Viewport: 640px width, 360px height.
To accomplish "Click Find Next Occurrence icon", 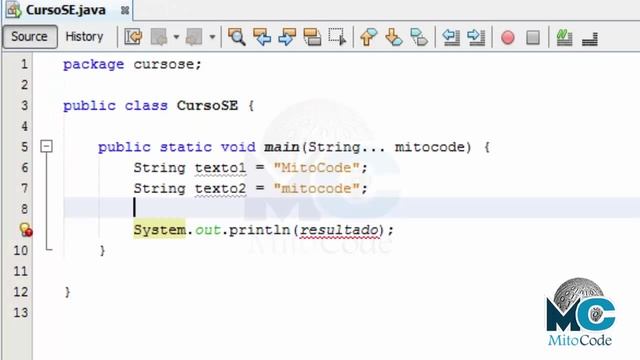I will pos(287,37).
